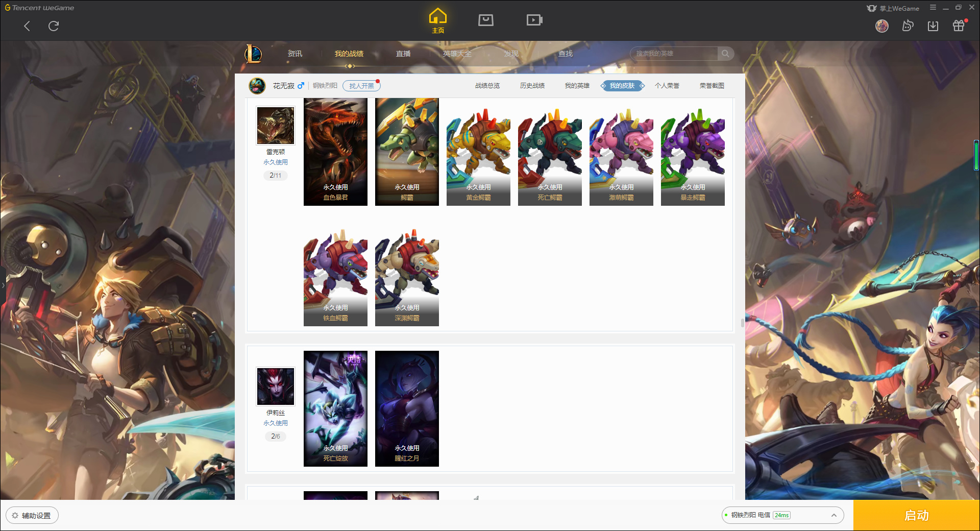Image resolution: width=980 pixels, height=531 pixels.
Task: Open the chat messages cat icon
Action: (908, 26)
